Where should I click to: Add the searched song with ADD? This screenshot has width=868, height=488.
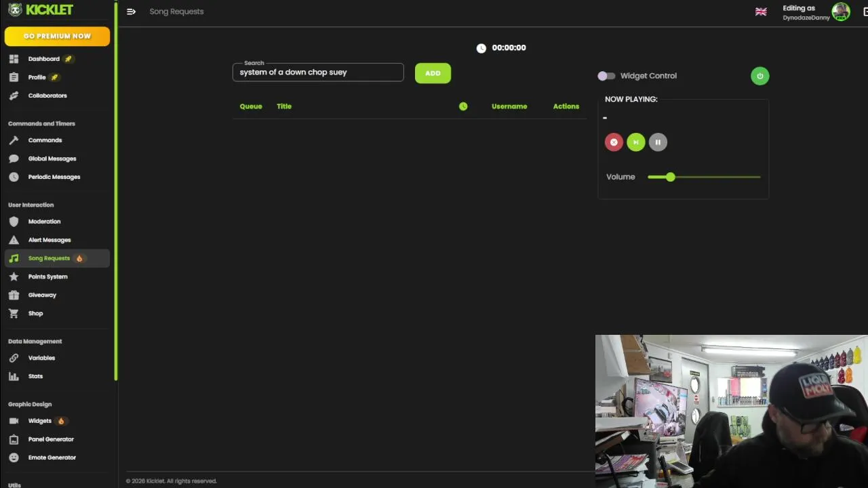pyautogui.click(x=433, y=73)
